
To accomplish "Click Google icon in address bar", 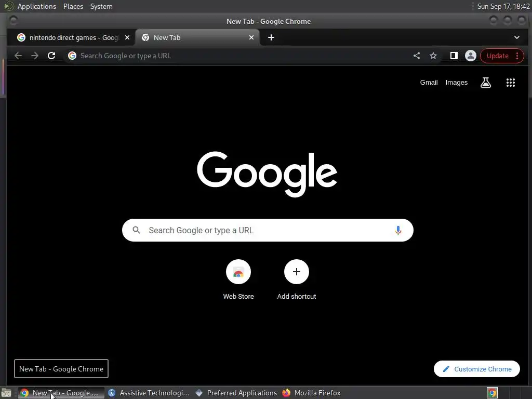I will (72, 56).
